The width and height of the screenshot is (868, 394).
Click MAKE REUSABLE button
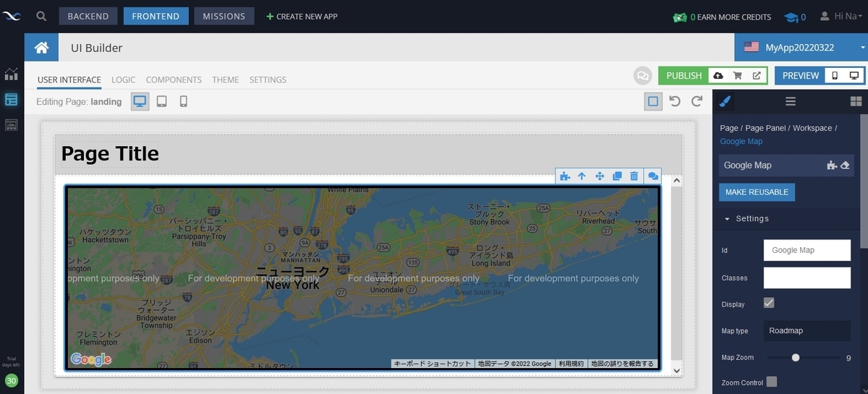757,192
